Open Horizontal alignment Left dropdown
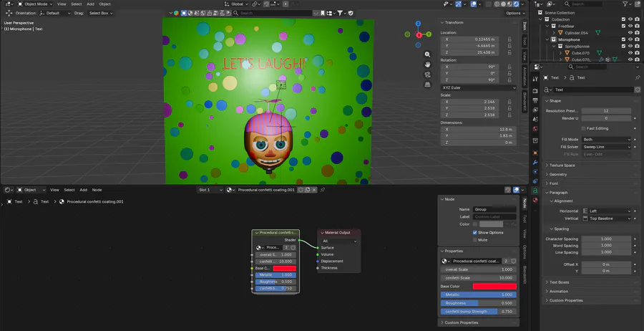Viewport: 644px width, 331px height. 607,211
